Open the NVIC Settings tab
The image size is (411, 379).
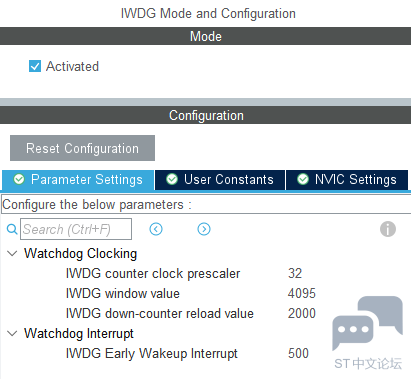point(347,180)
